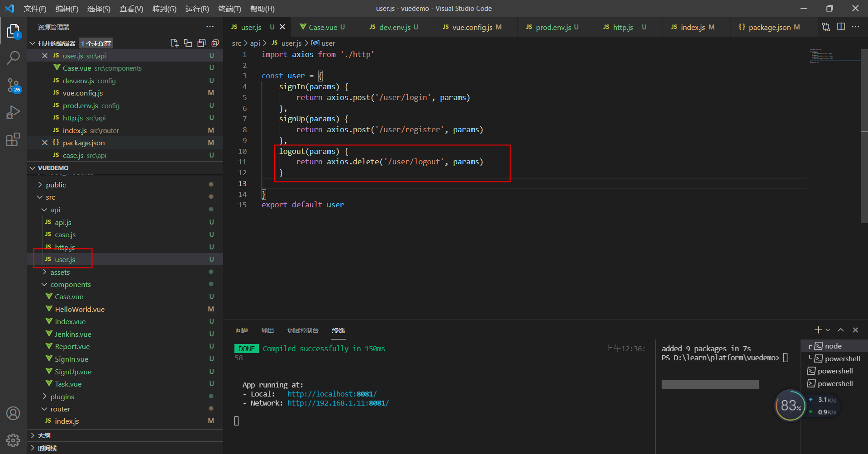Open the 终端(T) menu
This screenshot has height=454, width=868.
pos(229,9)
